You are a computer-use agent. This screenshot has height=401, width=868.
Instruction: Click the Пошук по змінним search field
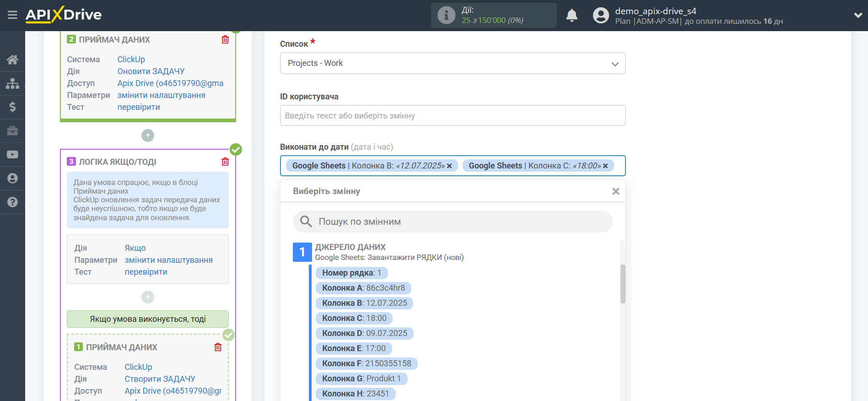coord(453,222)
